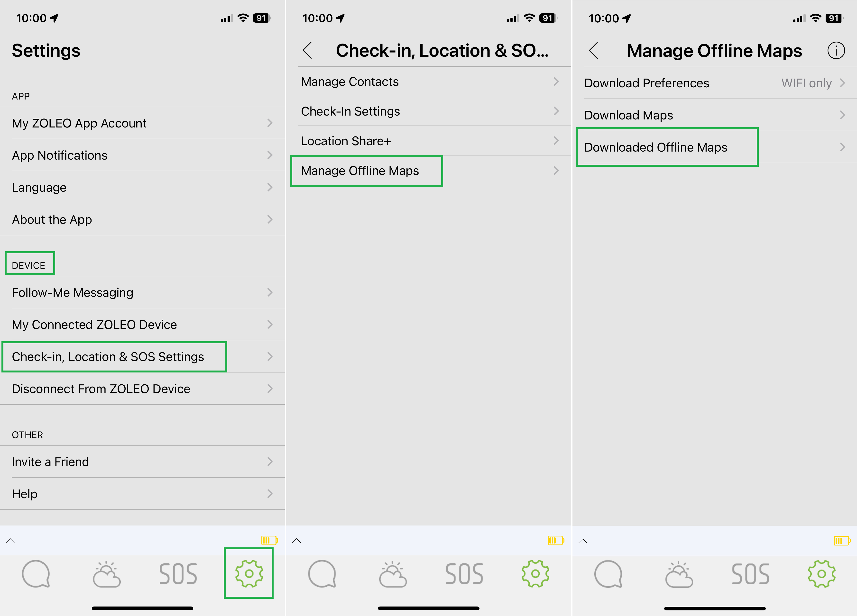Open chat icon in Check-in screen tab bar
857x616 pixels.
click(x=322, y=574)
